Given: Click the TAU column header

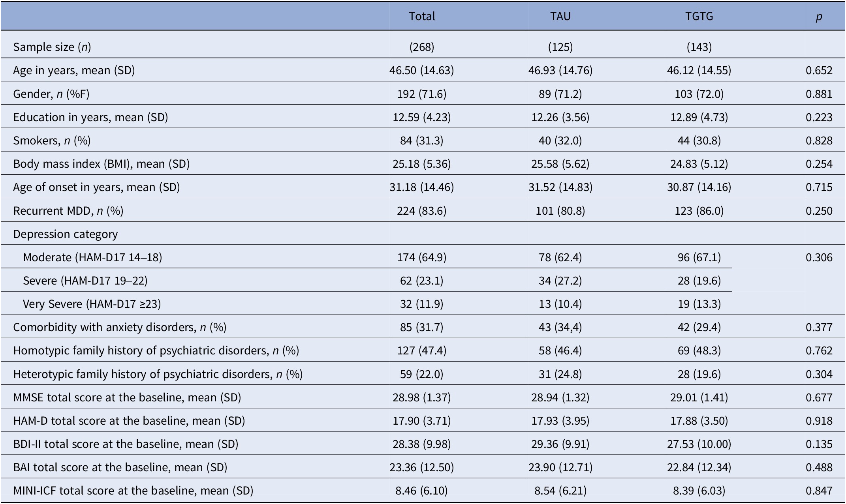Looking at the screenshot, I should click(x=560, y=16).
